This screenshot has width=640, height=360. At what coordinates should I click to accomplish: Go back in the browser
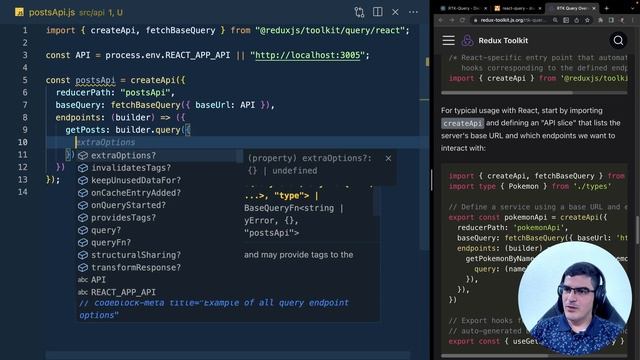pos(441,20)
